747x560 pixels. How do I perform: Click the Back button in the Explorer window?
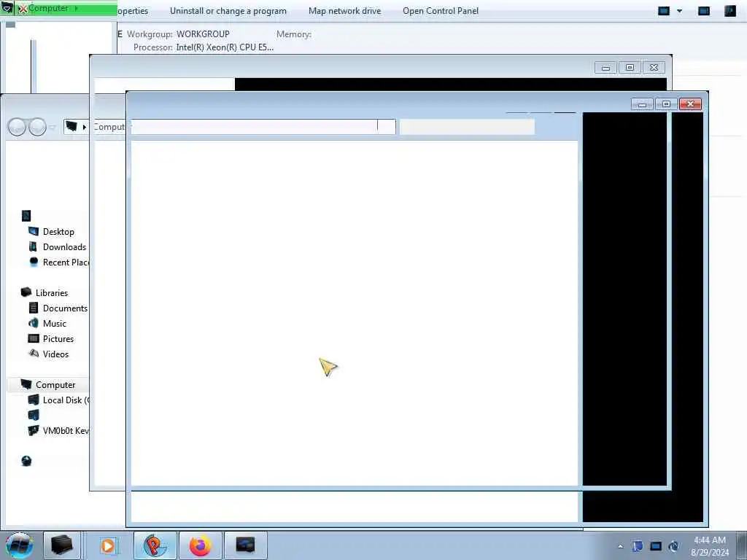(x=17, y=127)
